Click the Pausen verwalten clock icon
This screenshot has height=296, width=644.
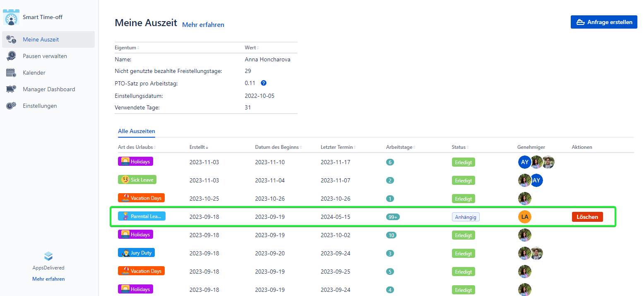coord(11,56)
